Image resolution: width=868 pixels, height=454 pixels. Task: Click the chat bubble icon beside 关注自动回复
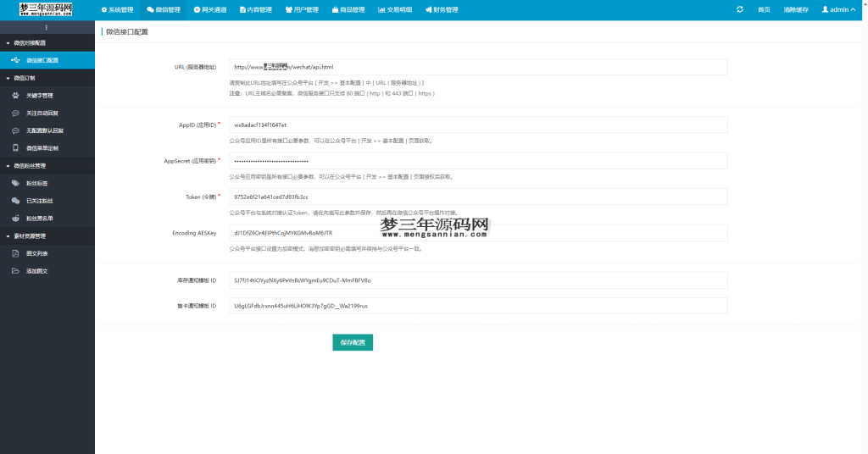click(x=15, y=113)
